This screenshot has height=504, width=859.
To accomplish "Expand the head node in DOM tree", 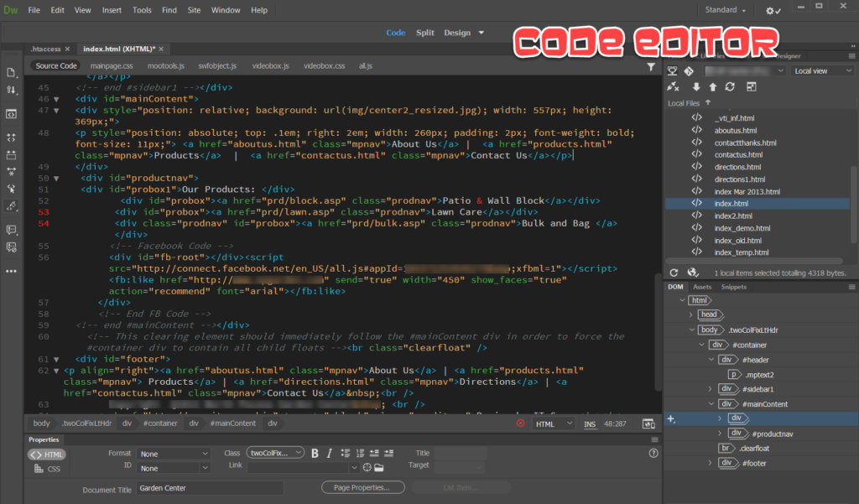I will coord(691,314).
